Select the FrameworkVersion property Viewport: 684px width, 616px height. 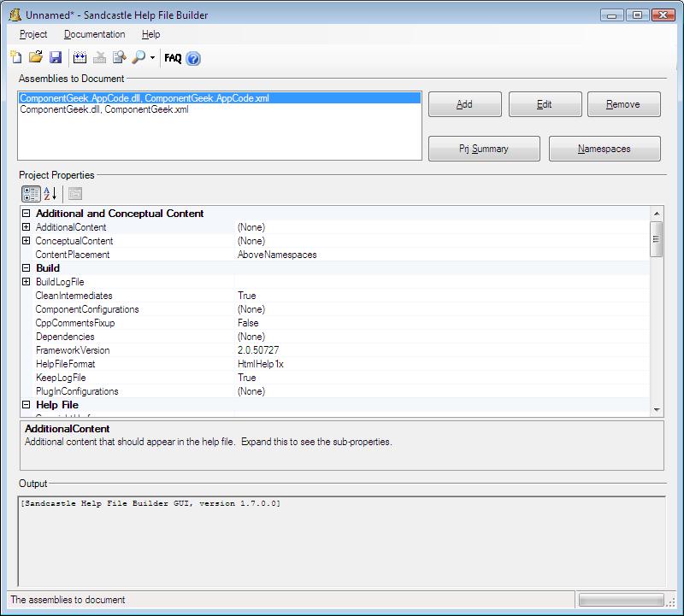pyautogui.click(x=73, y=350)
